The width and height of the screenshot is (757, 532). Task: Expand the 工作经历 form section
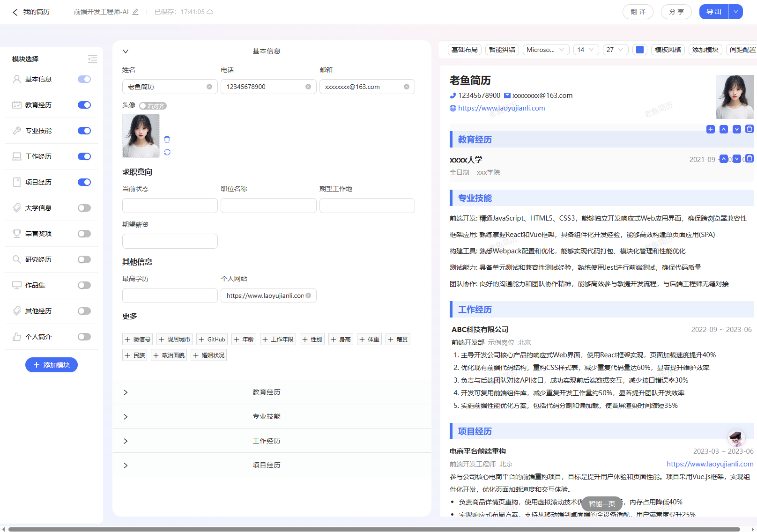pyautogui.click(x=125, y=441)
